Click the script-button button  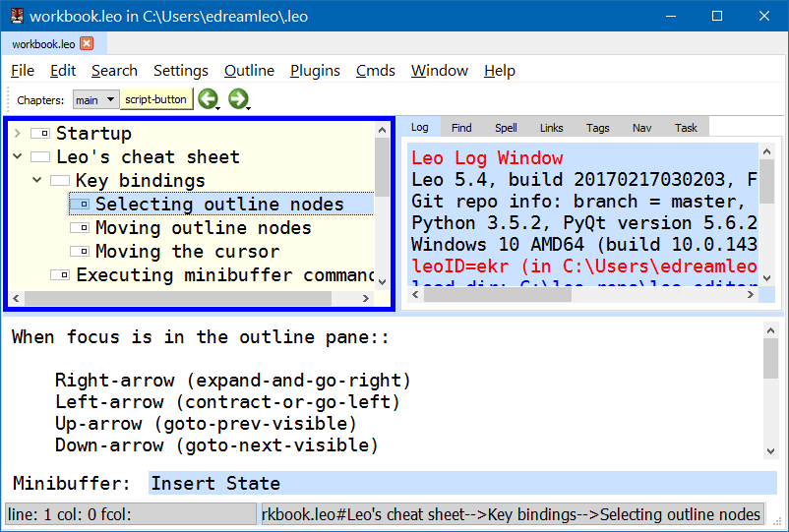pyautogui.click(x=156, y=99)
